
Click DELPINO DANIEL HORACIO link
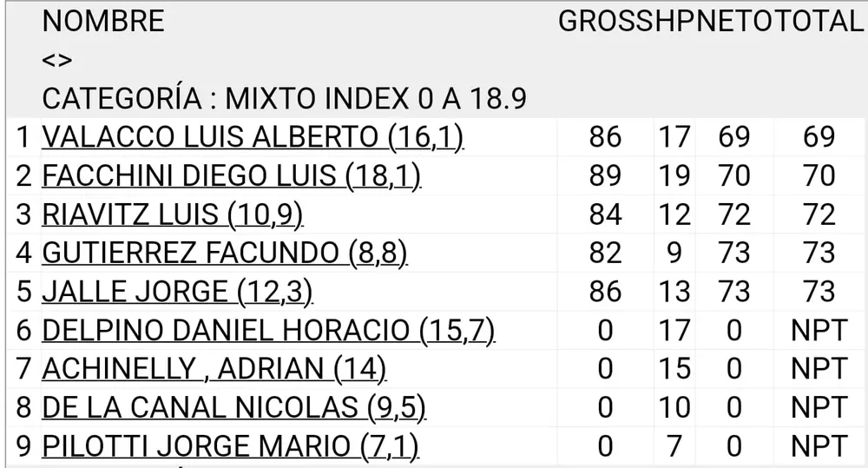coord(268,331)
